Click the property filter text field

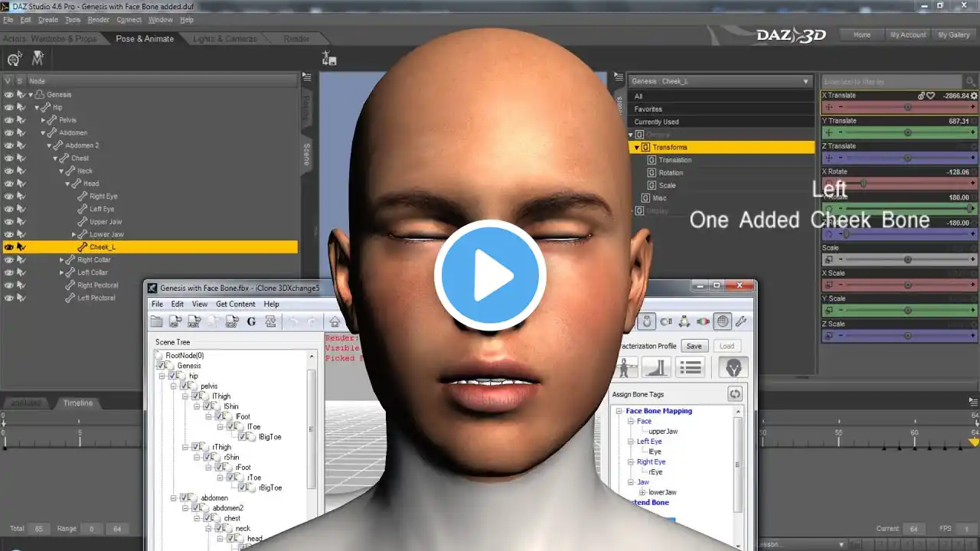click(893, 81)
